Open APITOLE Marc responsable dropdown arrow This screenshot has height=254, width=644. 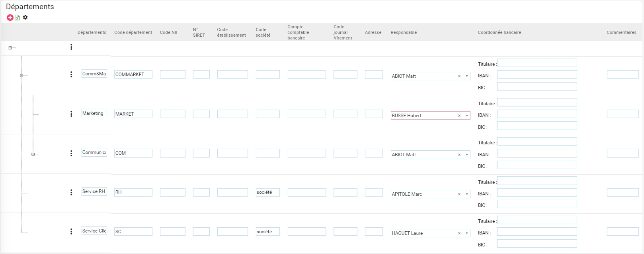[x=467, y=194]
